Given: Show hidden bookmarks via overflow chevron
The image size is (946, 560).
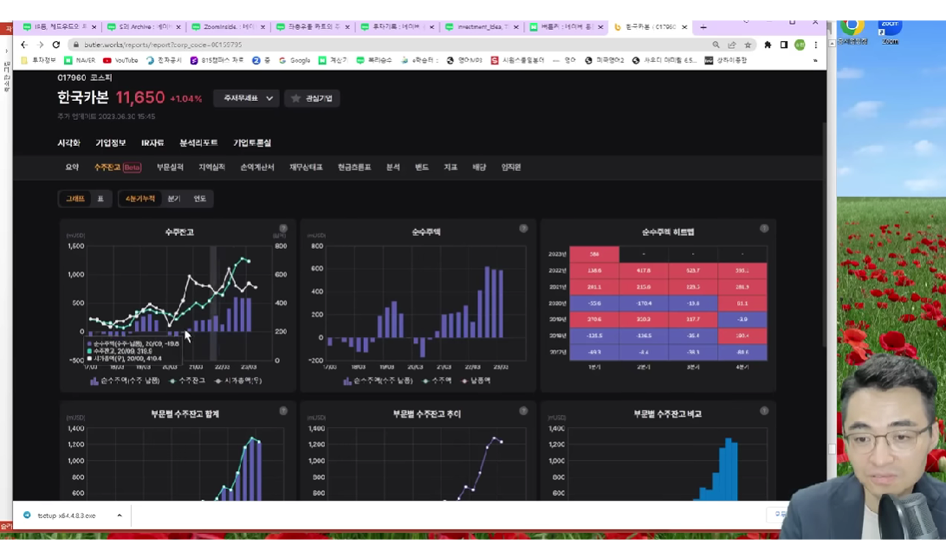Looking at the screenshot, I should (815, 60).
